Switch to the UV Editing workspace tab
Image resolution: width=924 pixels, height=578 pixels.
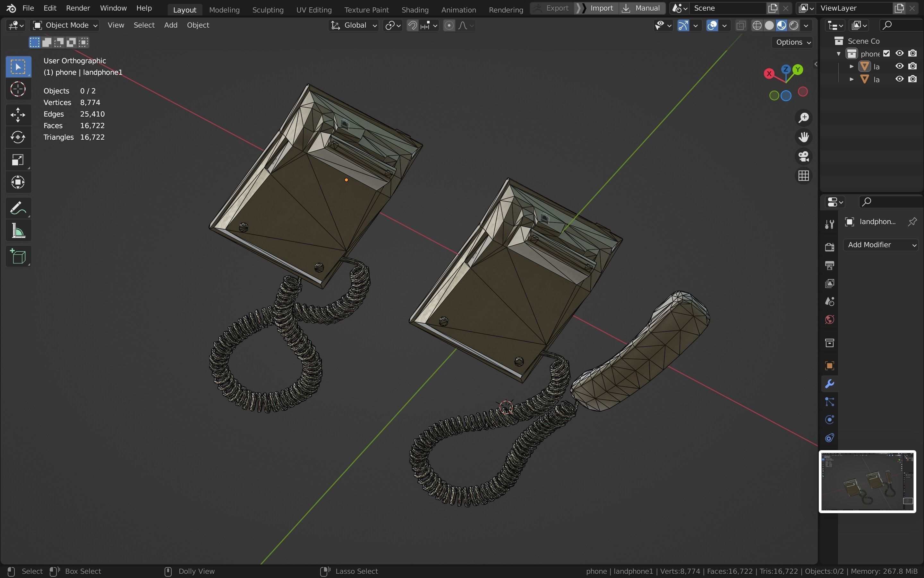click(x=314, y=10)
